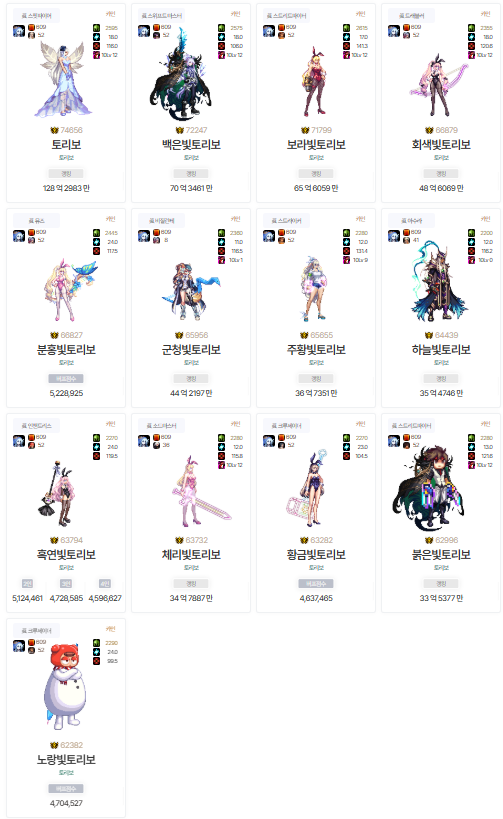Viewport: 503px width, 819px height.
Task: Click the buff score badge under 황금빛토리보
Action: 316,583
